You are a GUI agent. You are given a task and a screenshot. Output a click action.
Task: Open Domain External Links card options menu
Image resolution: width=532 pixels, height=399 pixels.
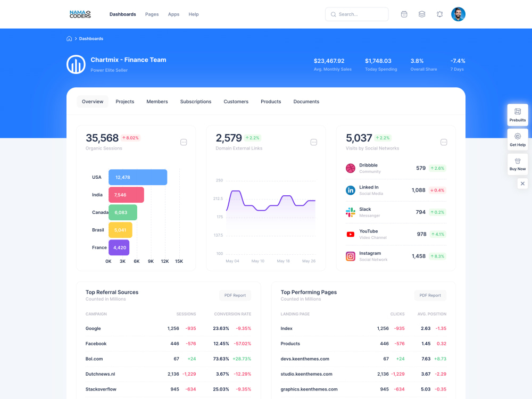pos(314,142)
